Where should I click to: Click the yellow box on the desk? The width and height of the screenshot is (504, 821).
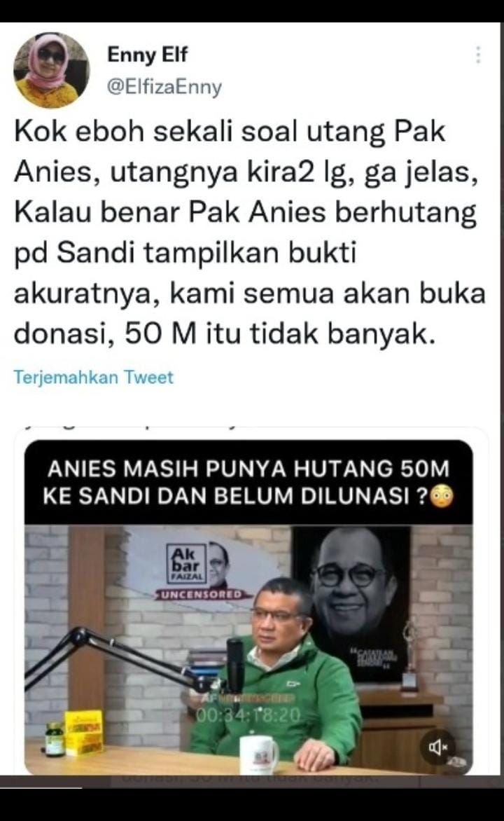click(x=84, y=732)
